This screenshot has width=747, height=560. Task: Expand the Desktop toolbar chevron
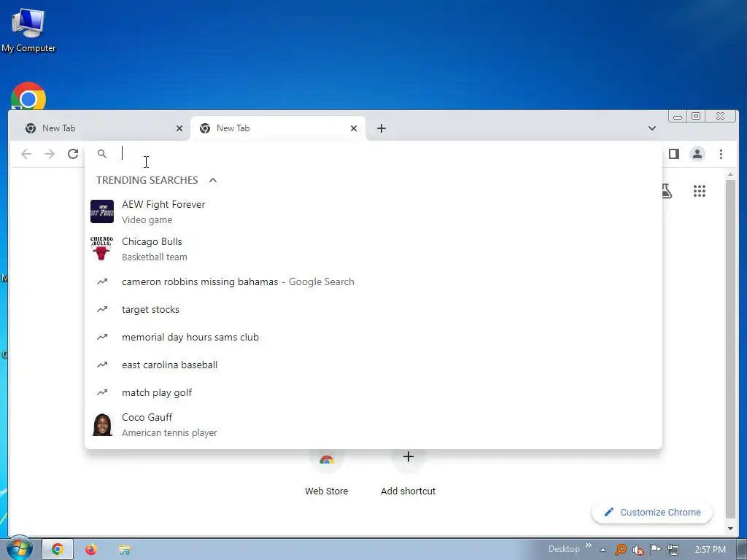click(589, 545)
